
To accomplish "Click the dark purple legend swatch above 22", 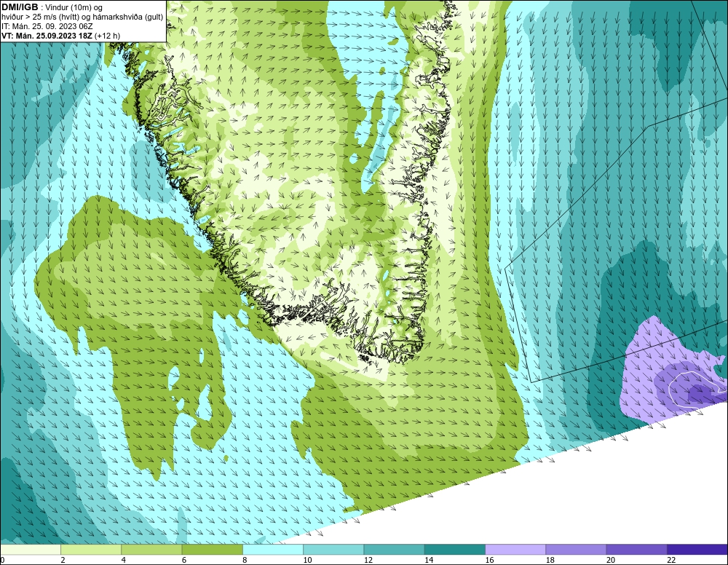I will [x=697, y=550].
